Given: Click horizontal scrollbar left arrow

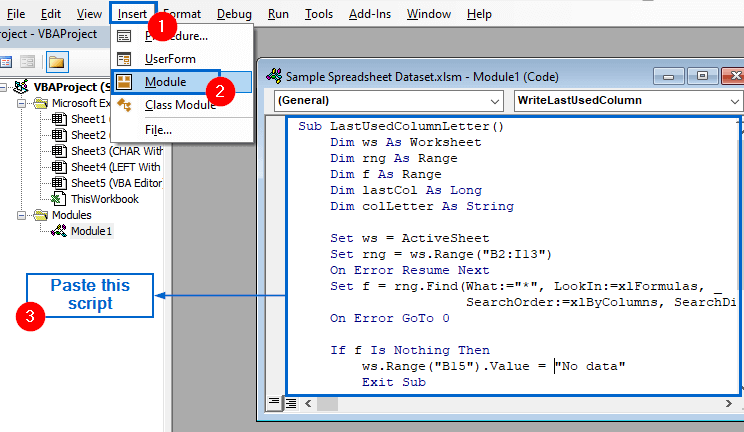Looking at the screenshot, I should [x=308, y=404].
